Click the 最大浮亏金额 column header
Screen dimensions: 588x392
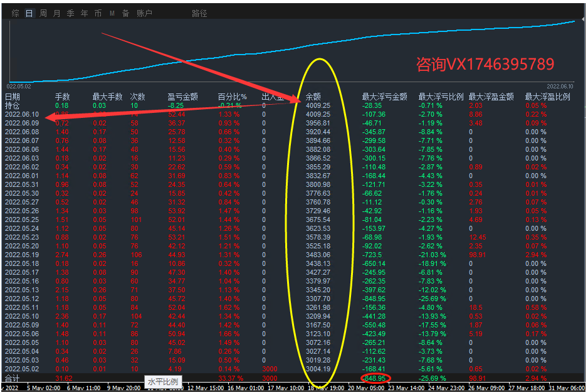(385, 97)
